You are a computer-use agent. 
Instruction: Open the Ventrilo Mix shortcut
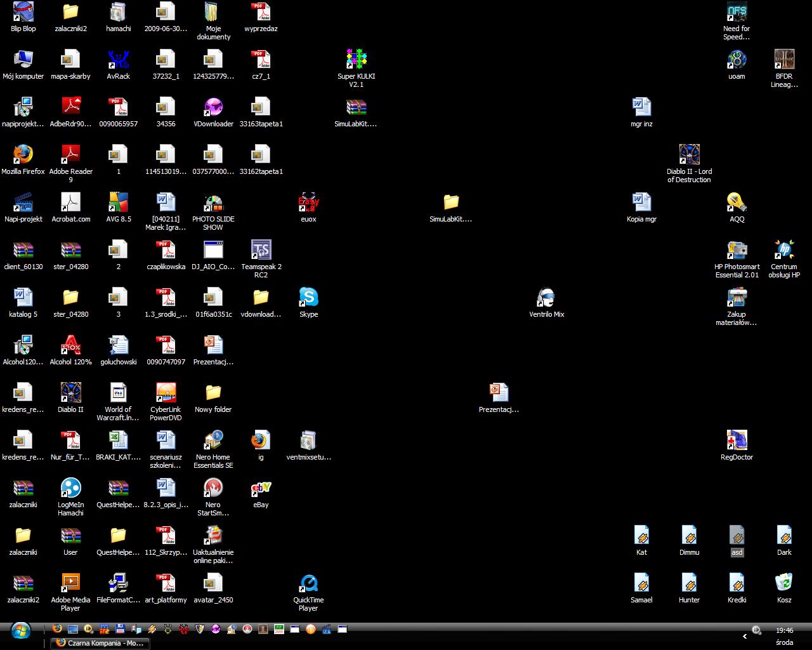coord(546,298)
